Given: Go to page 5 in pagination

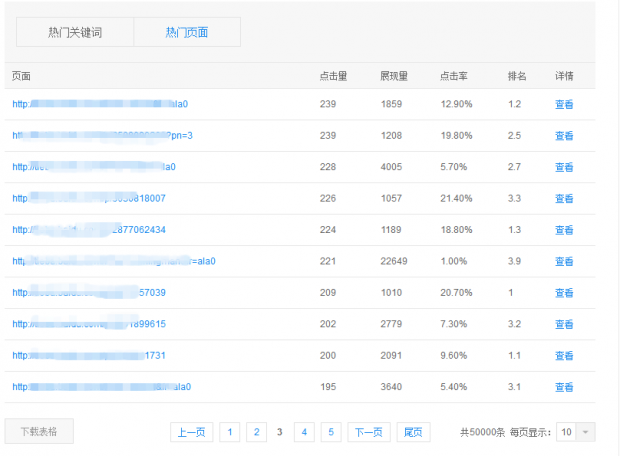Looking at the screenshot, I should click(330, 432).
